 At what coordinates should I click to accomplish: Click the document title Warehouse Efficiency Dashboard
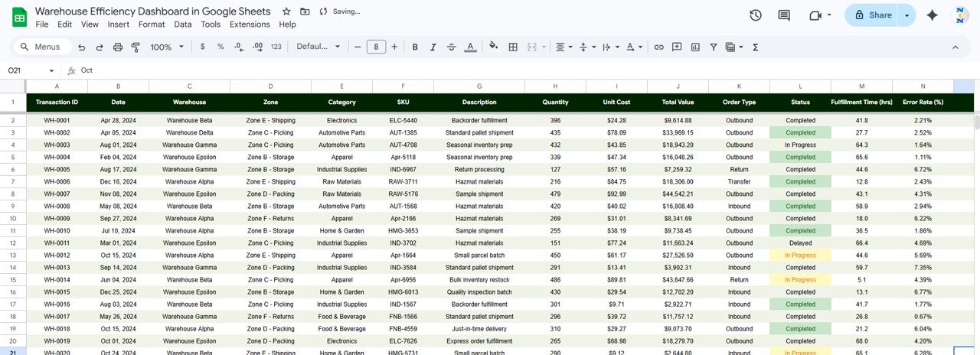point(152,11)
